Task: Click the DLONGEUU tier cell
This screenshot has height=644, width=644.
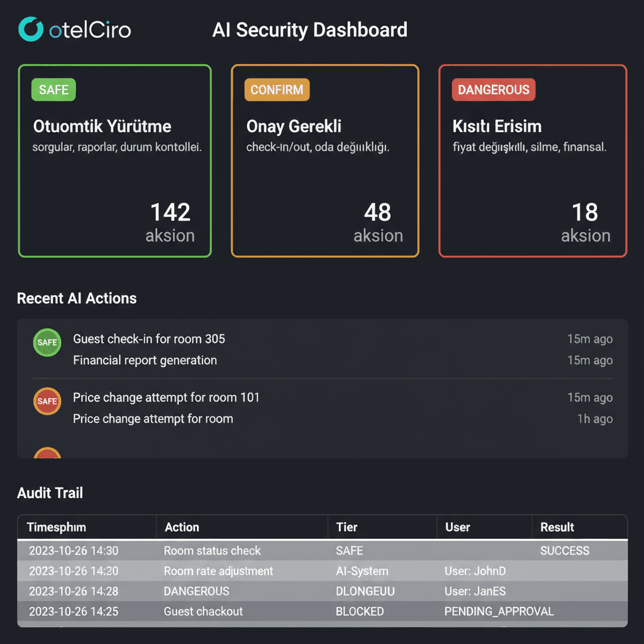Action: [365, 591]
